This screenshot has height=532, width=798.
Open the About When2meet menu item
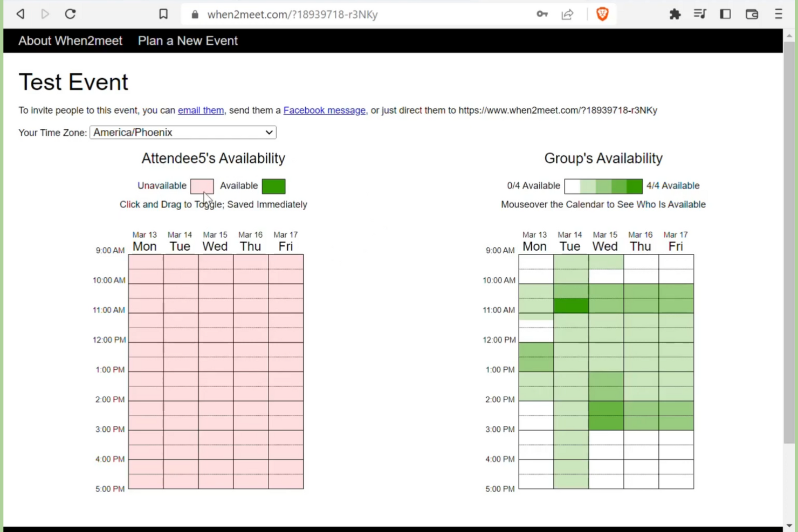point(70,41)
